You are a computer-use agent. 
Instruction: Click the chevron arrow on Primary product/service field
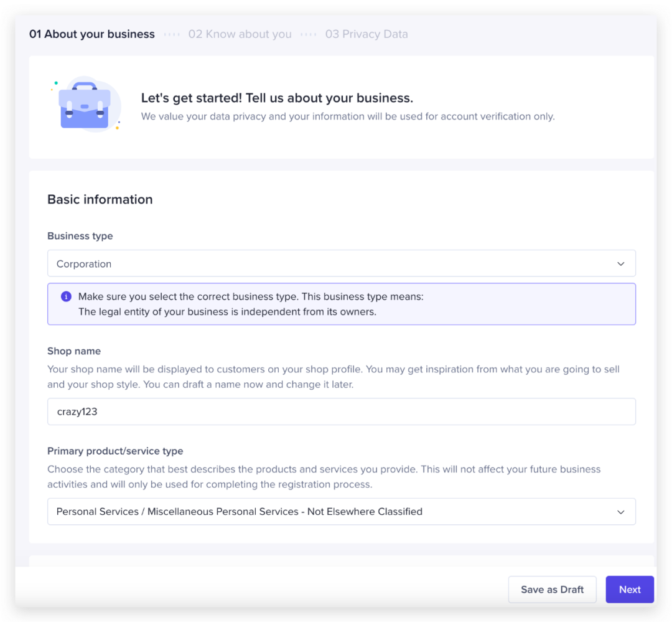[620, 512]
